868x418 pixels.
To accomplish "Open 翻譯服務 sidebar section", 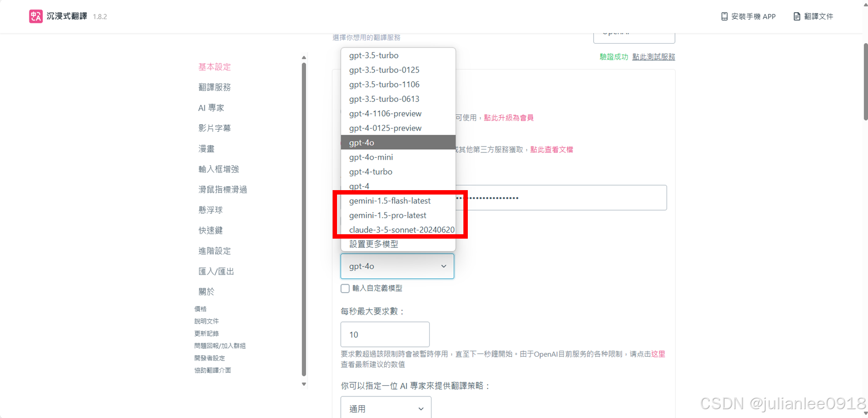I will tap(215, 87).
